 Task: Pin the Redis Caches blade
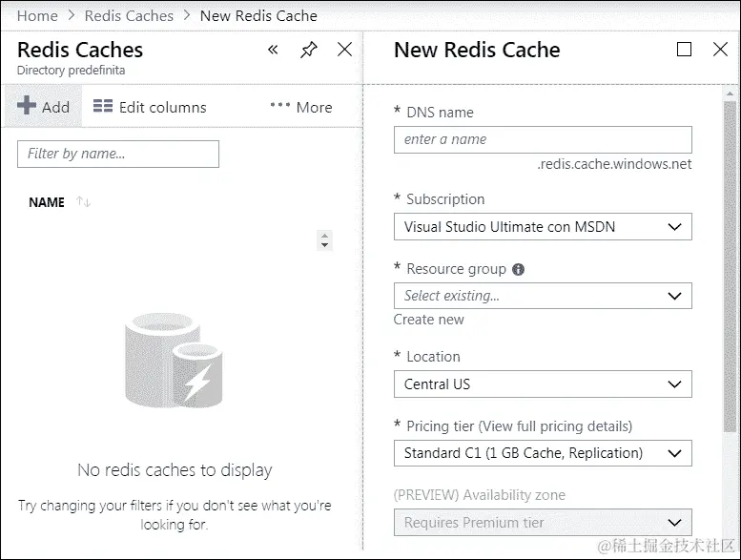click(309, 50)
